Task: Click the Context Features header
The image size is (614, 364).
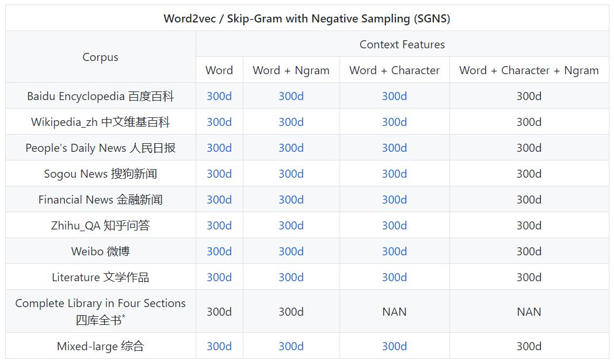Action: coord(402,44)
